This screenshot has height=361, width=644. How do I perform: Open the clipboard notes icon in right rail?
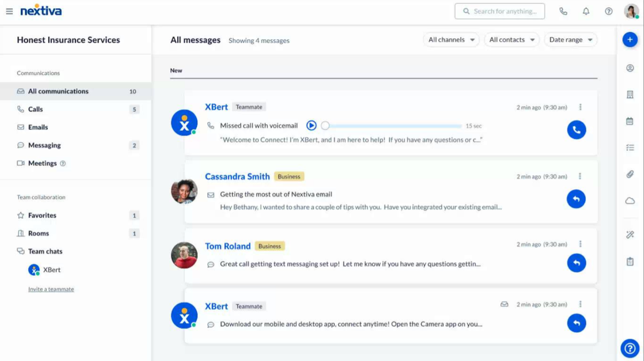[x=630, y=262]
